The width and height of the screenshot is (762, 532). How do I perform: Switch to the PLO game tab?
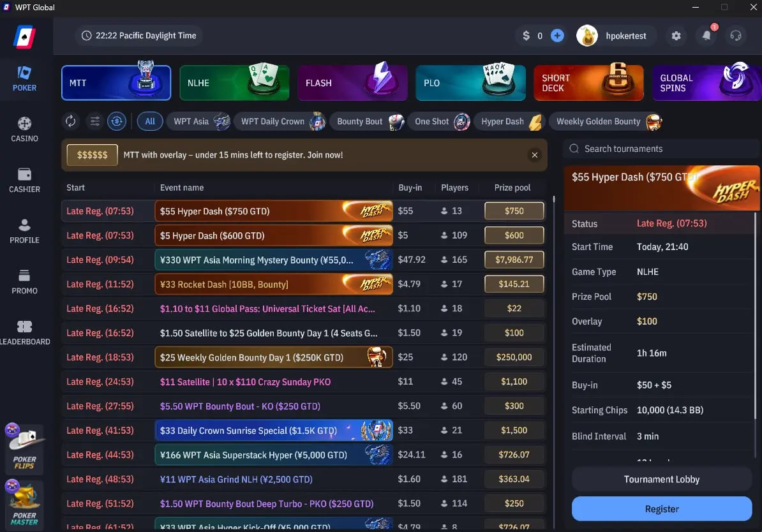470,82
